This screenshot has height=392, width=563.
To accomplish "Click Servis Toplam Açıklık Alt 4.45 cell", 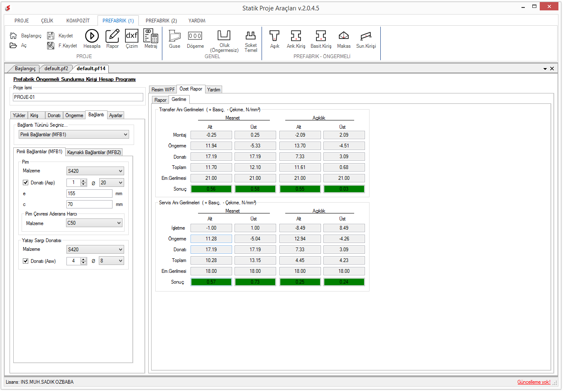I will (300, 260).
